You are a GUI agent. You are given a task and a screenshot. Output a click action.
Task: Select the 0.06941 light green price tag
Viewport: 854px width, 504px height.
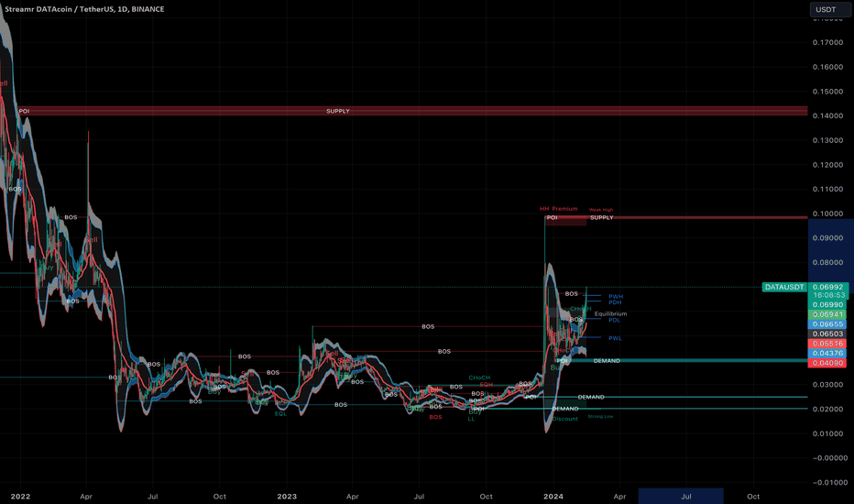point(827,314)
